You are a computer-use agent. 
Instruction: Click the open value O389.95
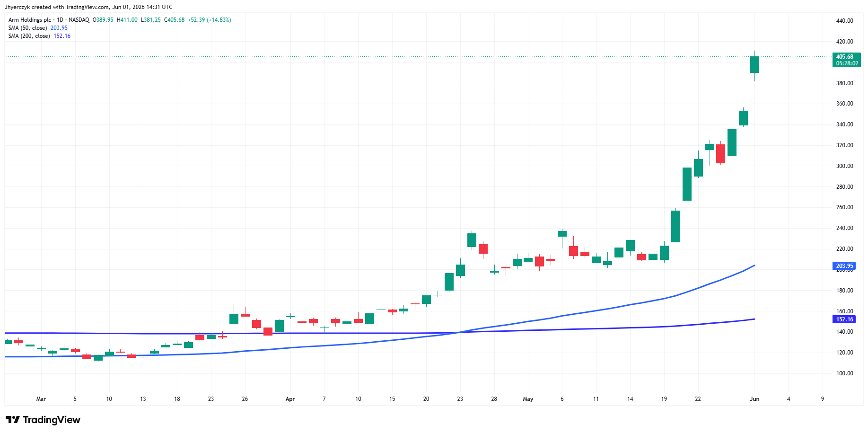pos(103,20)
